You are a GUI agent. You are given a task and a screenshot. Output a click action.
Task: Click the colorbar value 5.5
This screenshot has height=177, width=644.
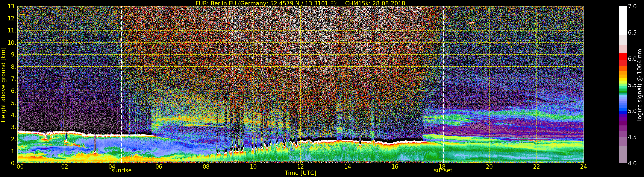(632, 85)
